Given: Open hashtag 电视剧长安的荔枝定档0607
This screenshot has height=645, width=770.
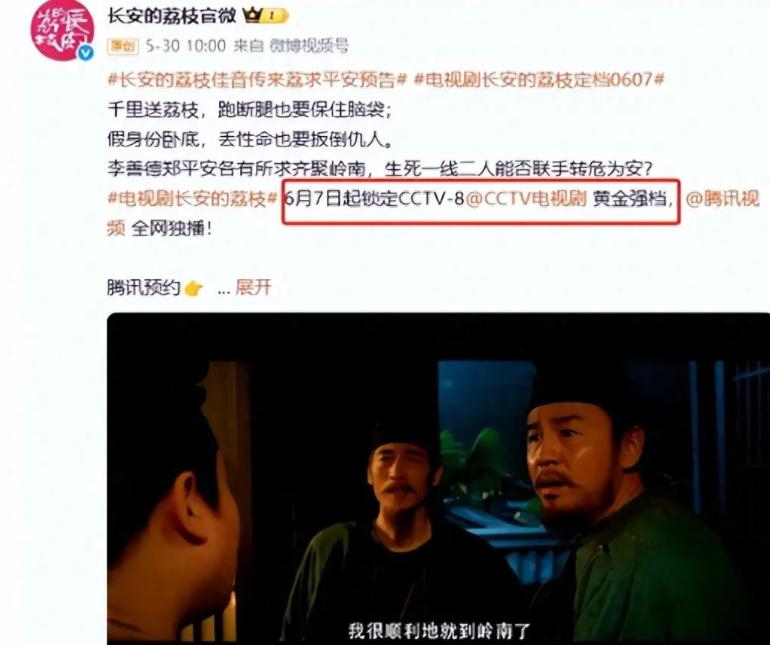Looking at the screenshot, I should [x=539, y=79].
